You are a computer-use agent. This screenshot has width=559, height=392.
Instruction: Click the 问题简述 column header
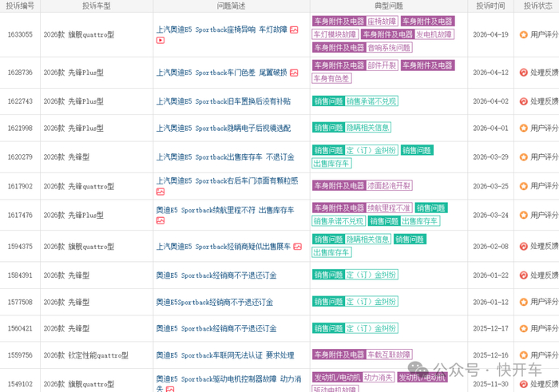click(x=232, y=6)
